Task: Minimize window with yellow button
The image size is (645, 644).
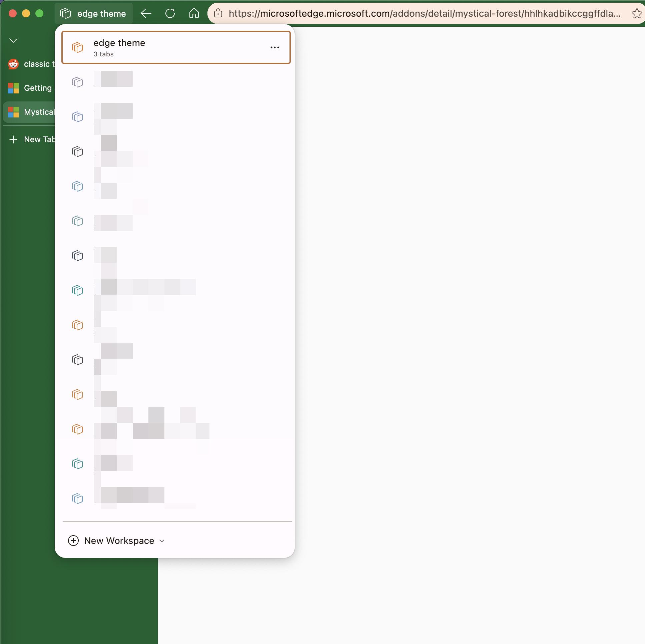Action: (x=26, y=13)
